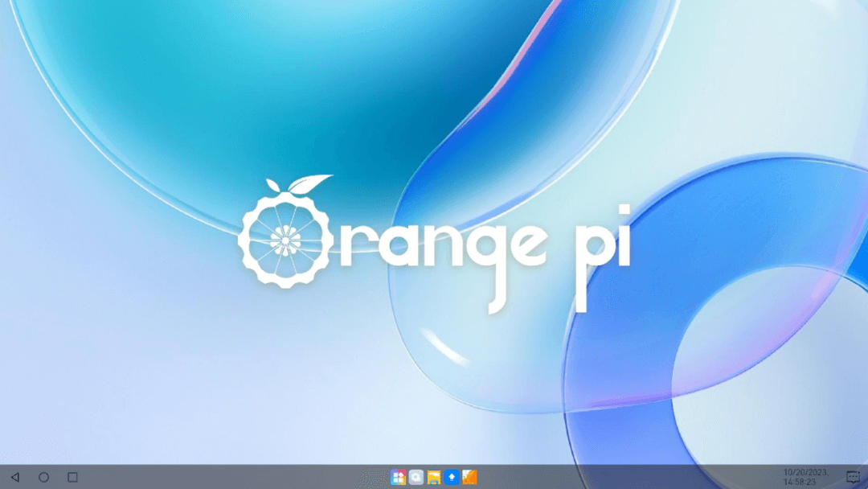
Task: Open the notification message icon in the tray
Action: pyautogui.click(x=853, y=477)
